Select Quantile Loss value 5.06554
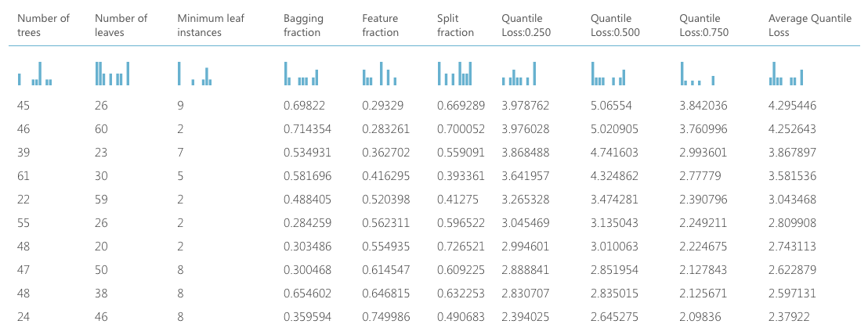Image resolution: width=868 pixels, height=335 pixels. click(611, 106)
